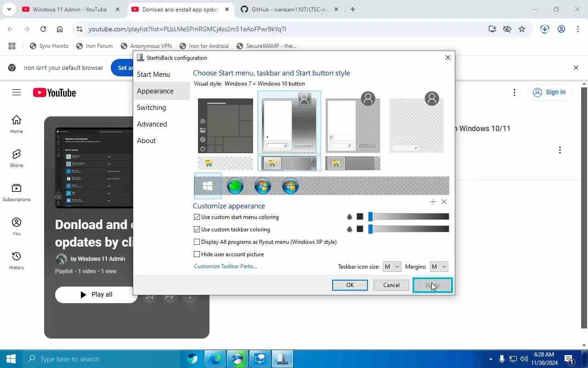The image size is (588, 368).
Task: Remove start button image with X icon
Action: (x=444, y=201)
